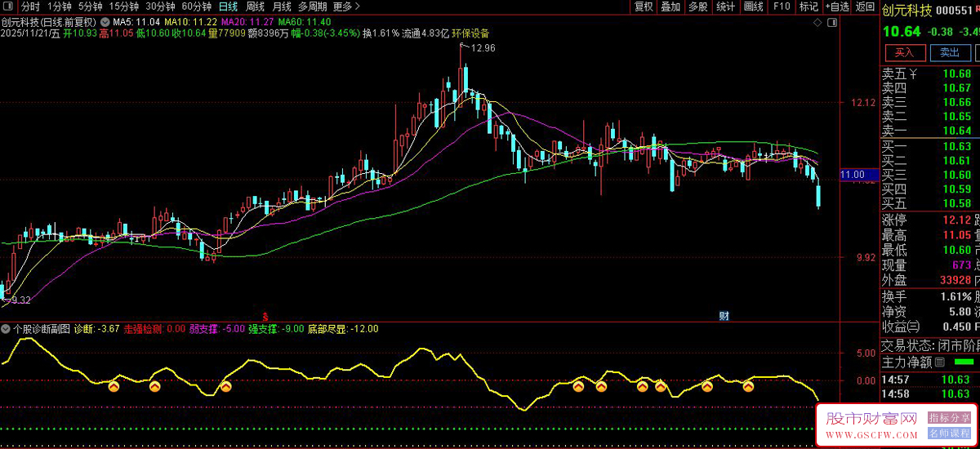Click the panel layout icon at top-left
This screenshot has width=980, height=449.
point(9,7)
